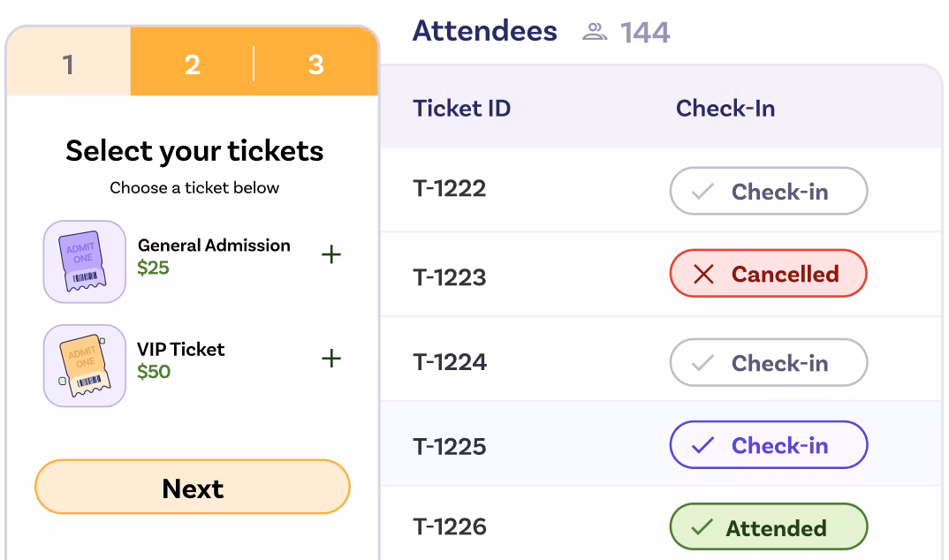Check in ticket T-1222
This screenshot has height=560, width=949.
769,191
